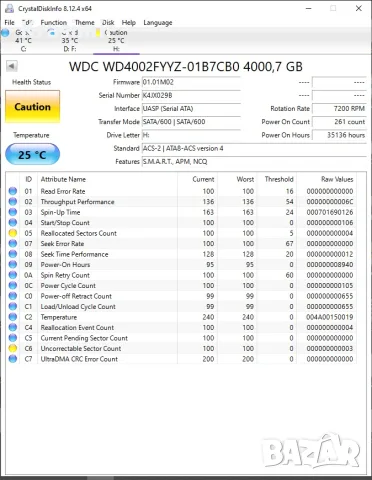Click the blue status icon of Read Error Rate
The image size is (372, 480).
13,191
